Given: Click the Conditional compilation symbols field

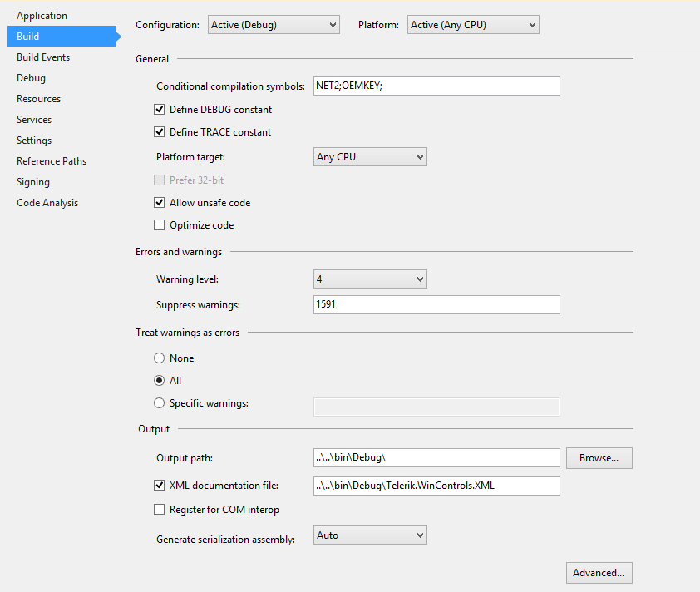Looking at the screenshot, I should (x=436, y=86).
